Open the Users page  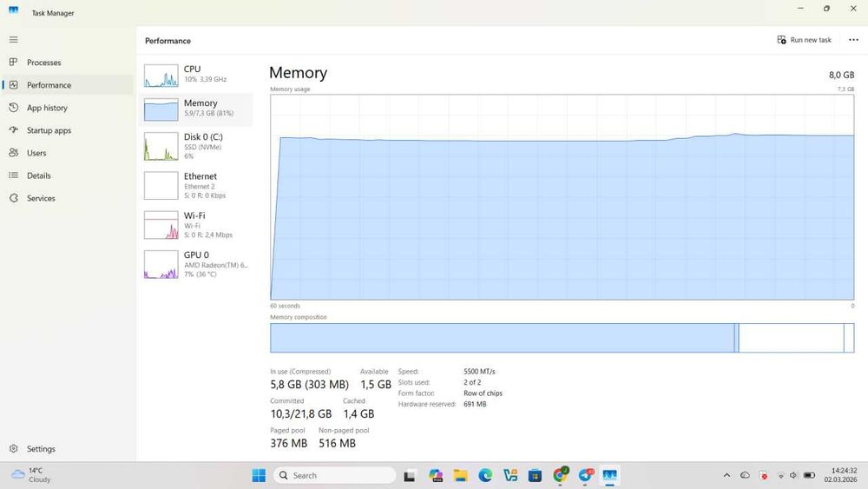point(68,153)
